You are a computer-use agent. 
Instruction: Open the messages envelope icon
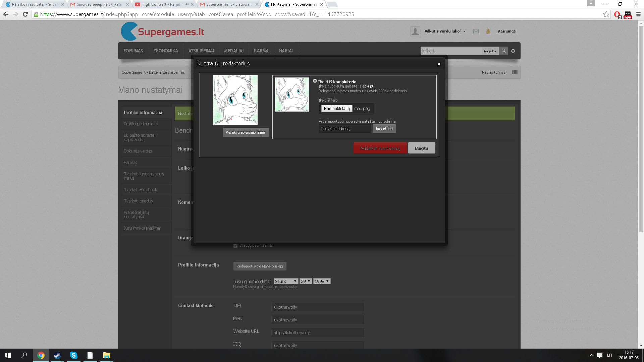(476, 31)
